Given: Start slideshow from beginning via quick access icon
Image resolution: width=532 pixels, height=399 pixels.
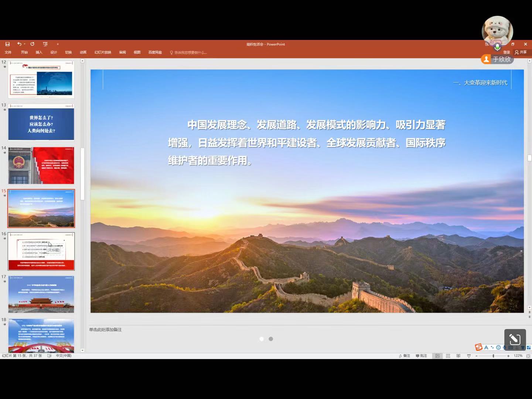Looking at the screenshot, I should point(45,44).
